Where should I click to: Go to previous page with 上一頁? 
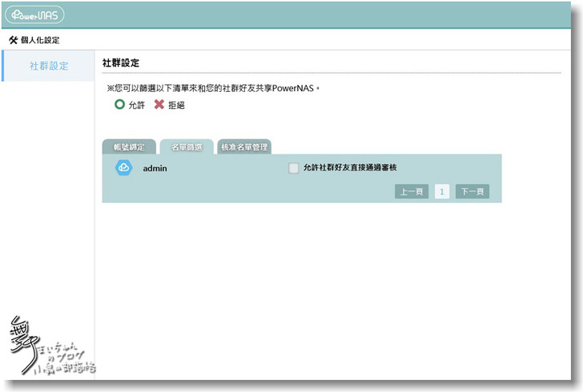click(x=412, y=192)
